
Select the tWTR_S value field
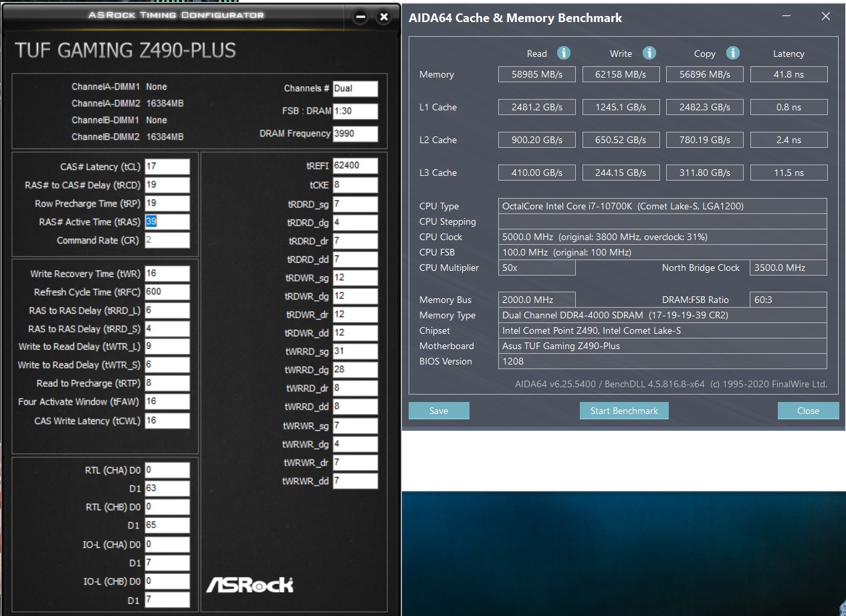tap(167, 365)
